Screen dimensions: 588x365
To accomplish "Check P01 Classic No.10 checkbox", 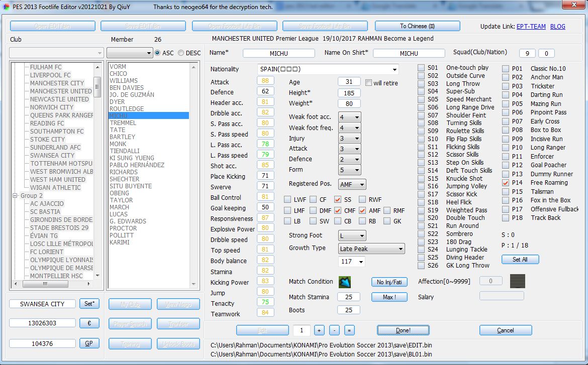I will [506, 69].
